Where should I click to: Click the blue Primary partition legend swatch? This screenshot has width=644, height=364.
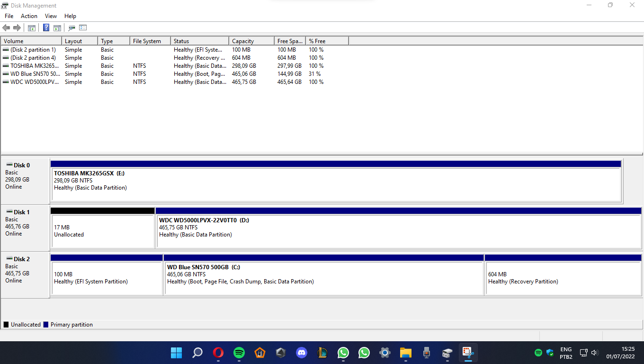pos(46,325)
